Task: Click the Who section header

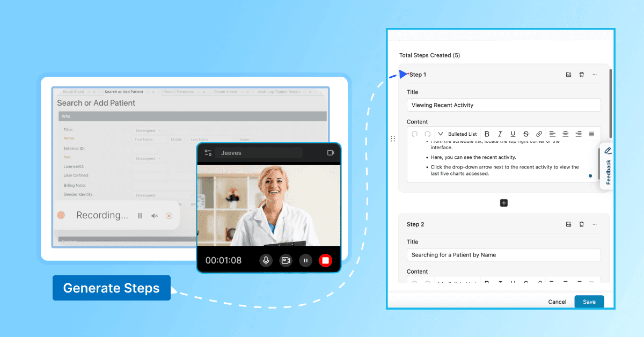Action: [193, 116]
